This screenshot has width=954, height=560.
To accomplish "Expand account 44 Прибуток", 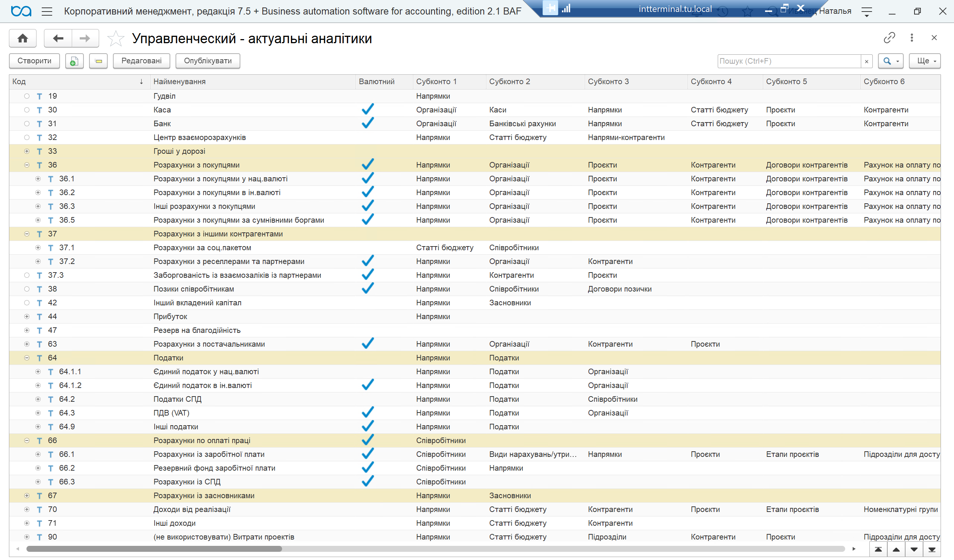I will pyautogui.click(x=26, y=317).
